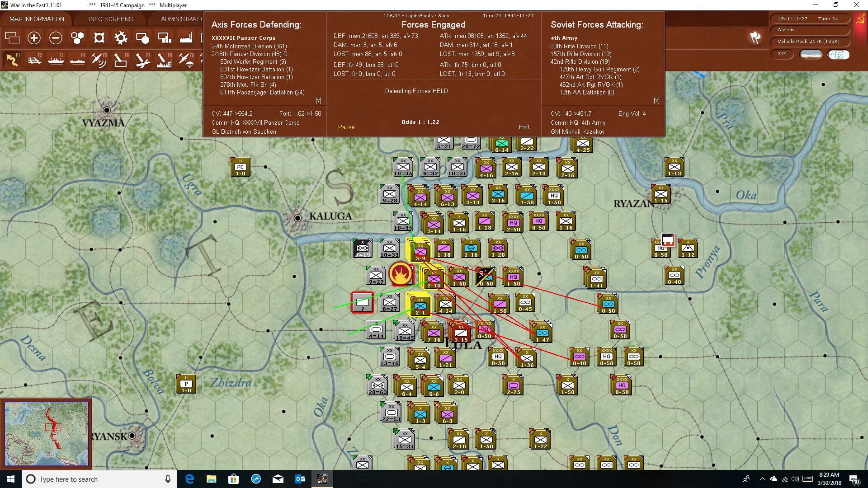Screen dimensions: 868x488
Task: Toggle the unit counter circle overlay icon
Action: point(142,38)
